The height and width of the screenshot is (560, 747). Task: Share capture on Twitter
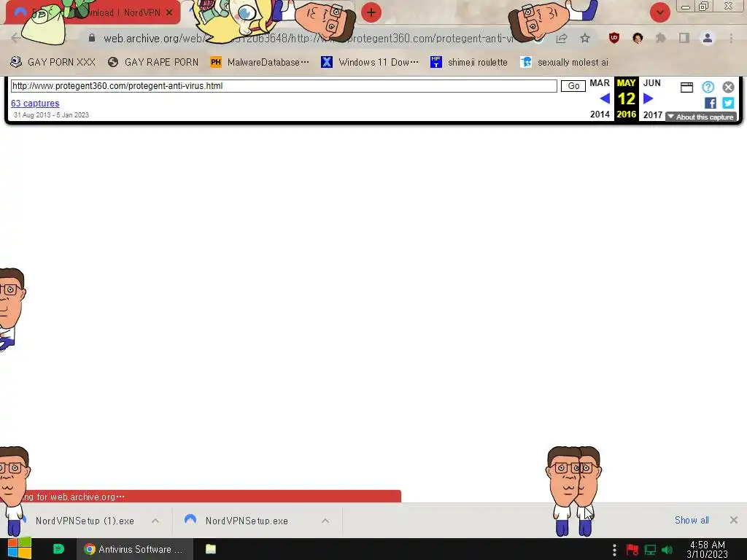coord(728,103)
